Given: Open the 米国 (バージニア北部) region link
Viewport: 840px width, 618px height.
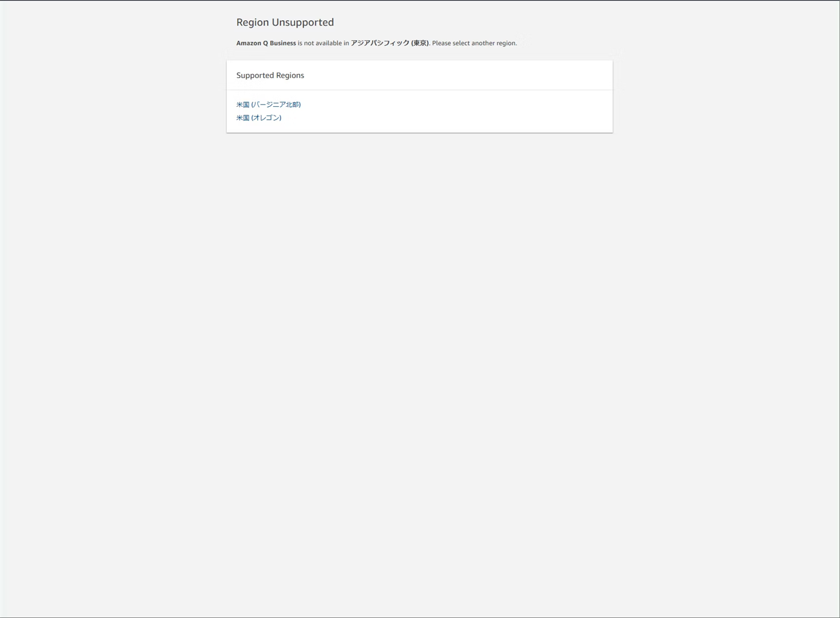Looking at the screenshot, I should [268, 104].
